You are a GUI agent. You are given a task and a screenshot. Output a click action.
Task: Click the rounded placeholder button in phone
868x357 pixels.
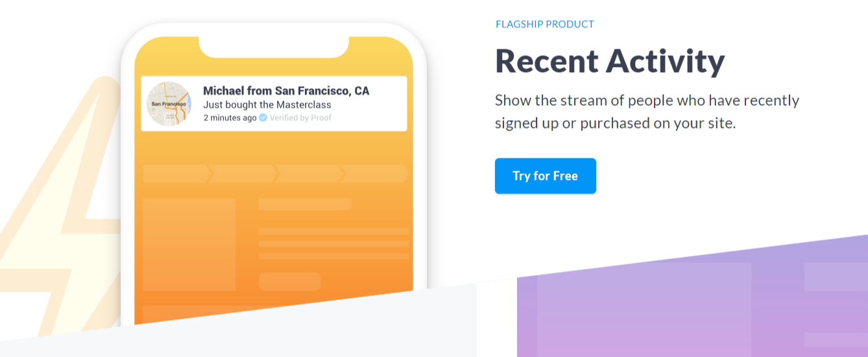[289, 282]
